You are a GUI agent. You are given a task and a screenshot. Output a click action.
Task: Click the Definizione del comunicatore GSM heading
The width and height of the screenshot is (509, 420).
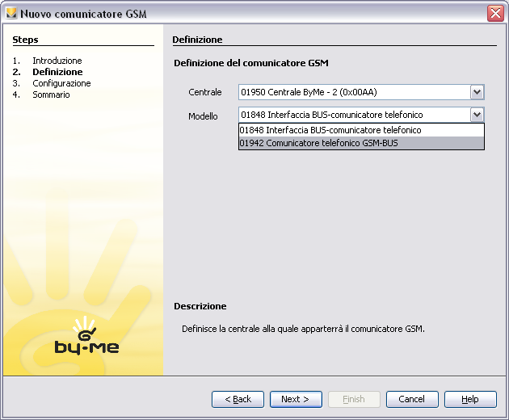pos(251,63)
